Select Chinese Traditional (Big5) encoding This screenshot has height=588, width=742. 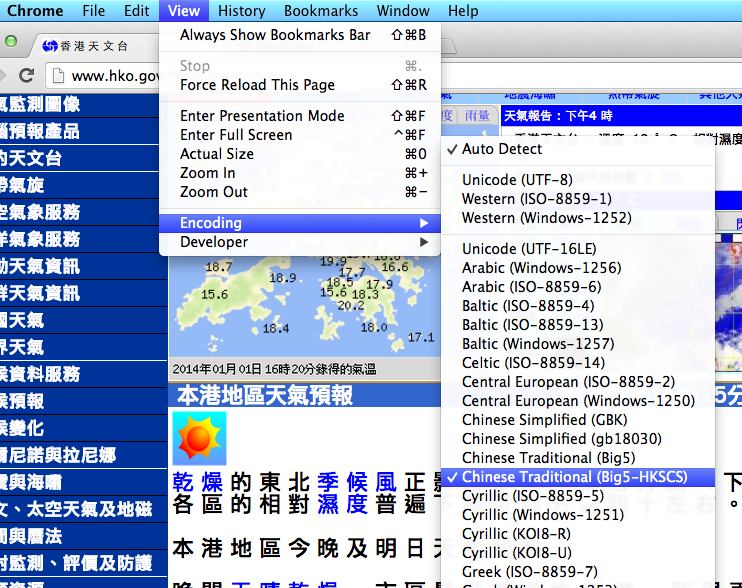point(577,458)
